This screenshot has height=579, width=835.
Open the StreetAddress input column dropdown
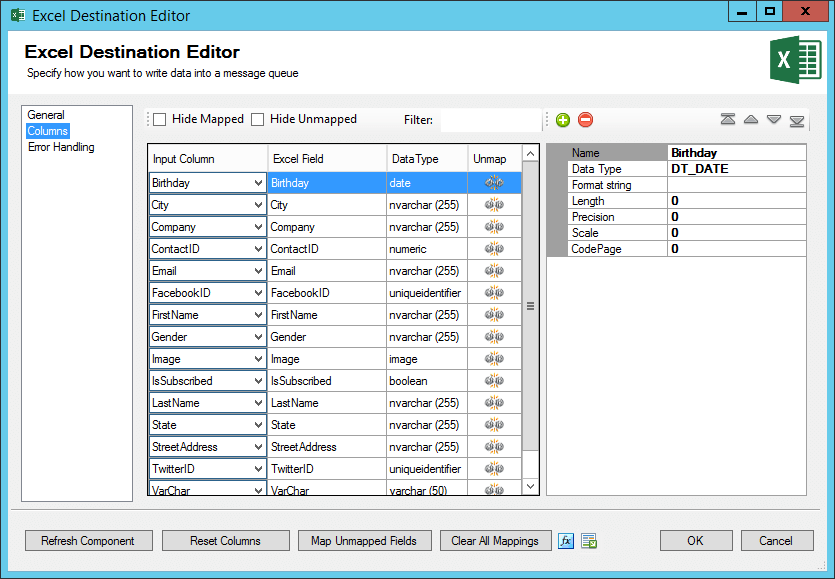258,447
